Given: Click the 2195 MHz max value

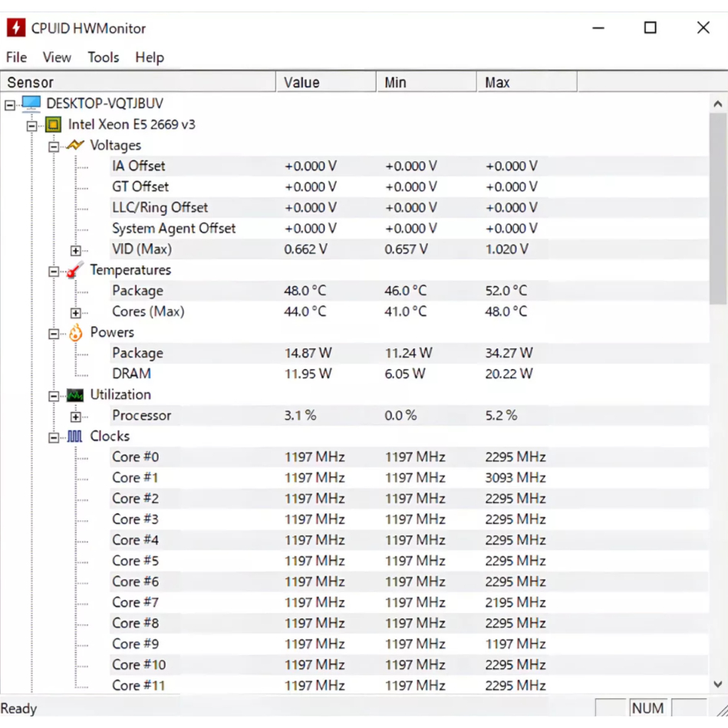Looking at the screenshot, I should click(x=516, y=602).
